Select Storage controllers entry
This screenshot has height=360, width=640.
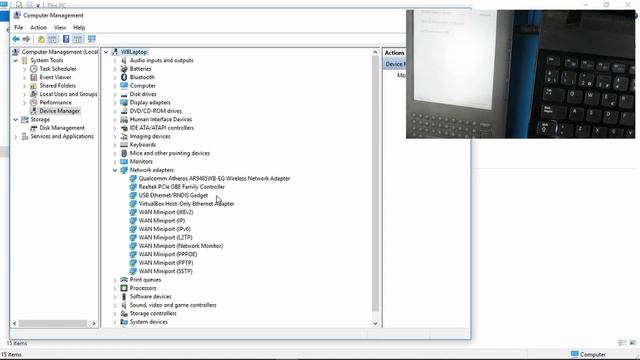(153, 313)
